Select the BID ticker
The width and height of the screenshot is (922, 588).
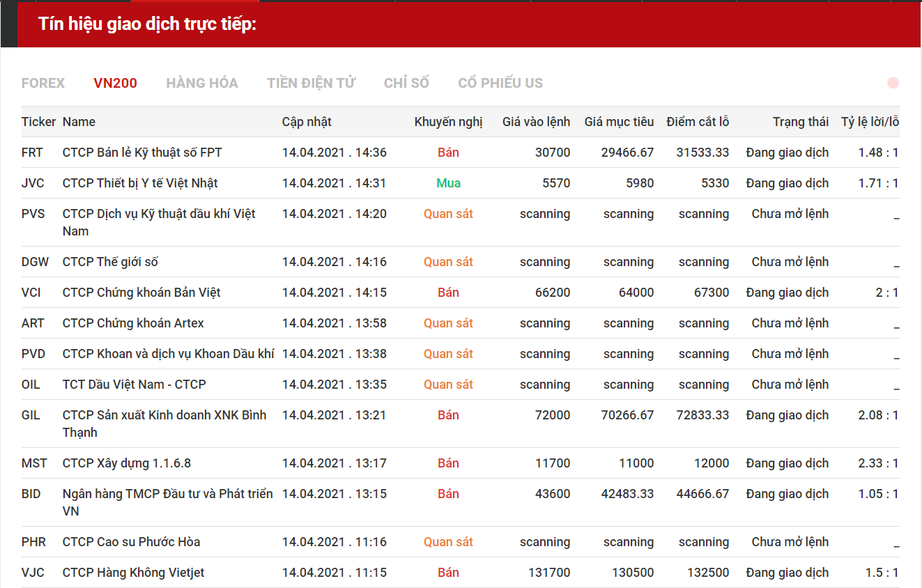pyautogui.click(x=31, y=494)
